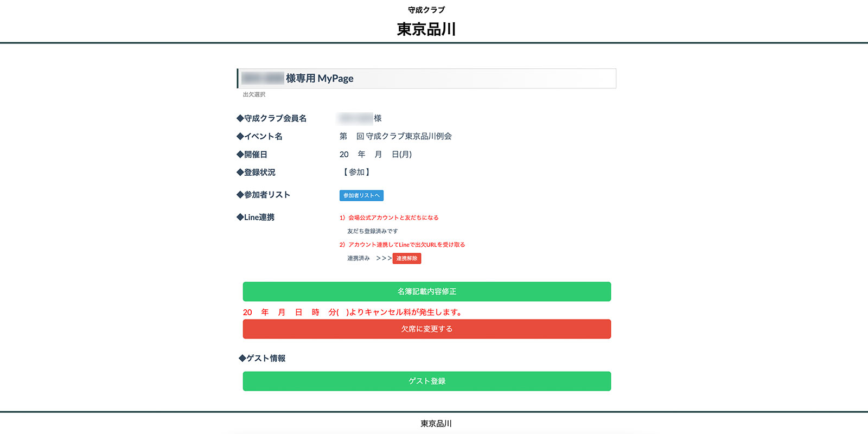Click the ◆守成クラブ会員名 label

(272, 118)
